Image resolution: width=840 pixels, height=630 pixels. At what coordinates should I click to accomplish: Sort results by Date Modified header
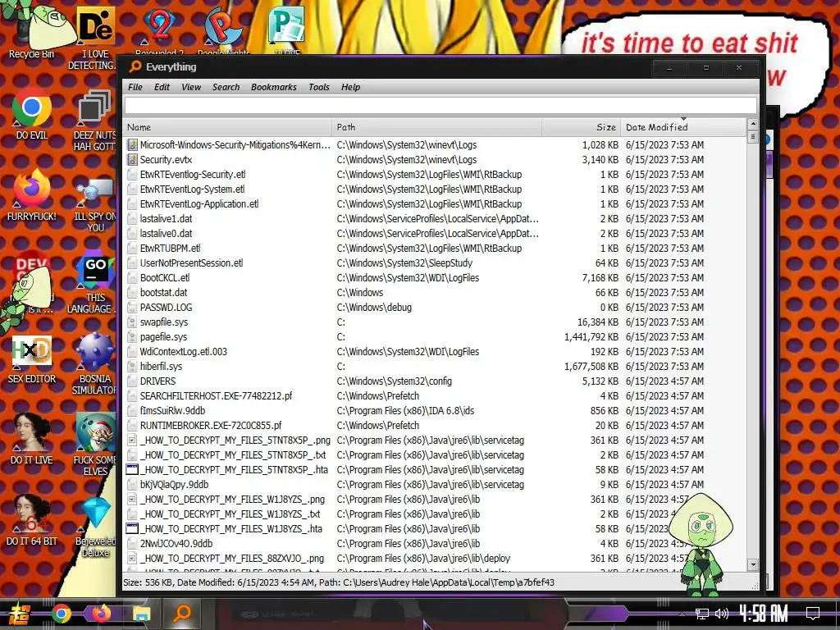683,127
